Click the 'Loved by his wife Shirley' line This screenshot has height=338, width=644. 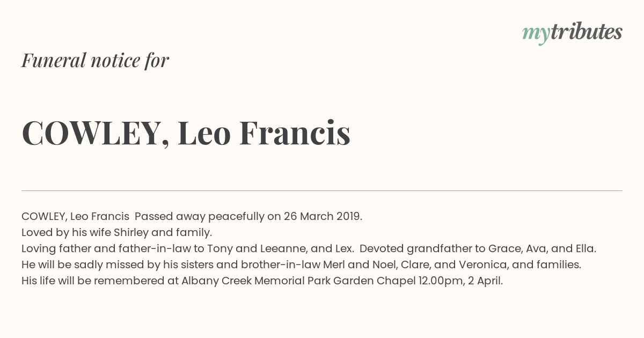(116, 233)
